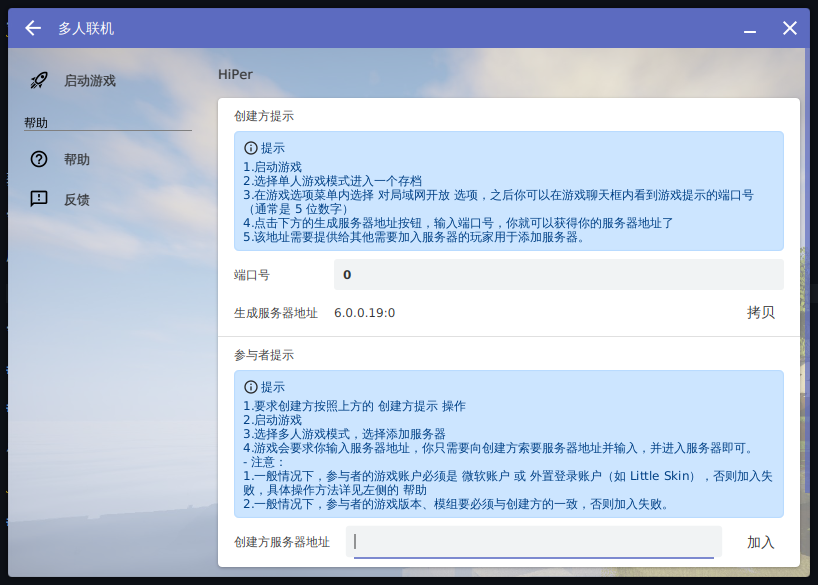Click the note mentioning Little Skin
This screenshot has width=818, height=585.
[x=508, y=483]
